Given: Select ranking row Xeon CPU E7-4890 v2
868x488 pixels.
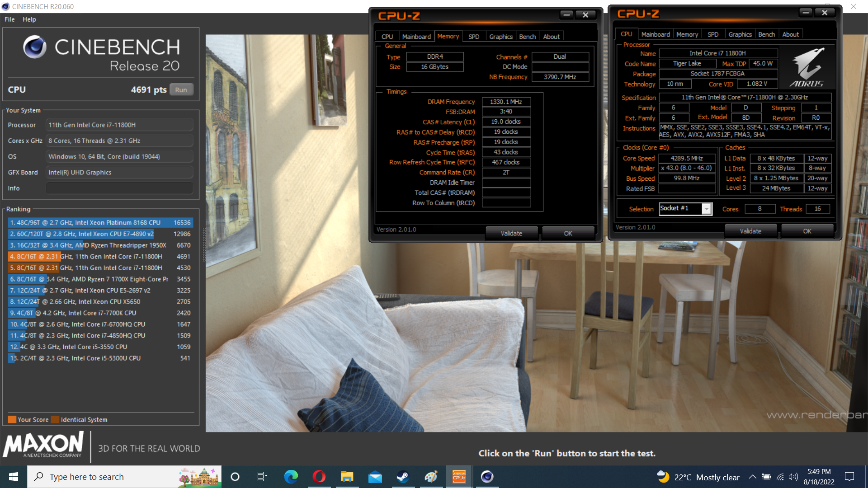Looking at the screenshot, I should pos(100,234).
